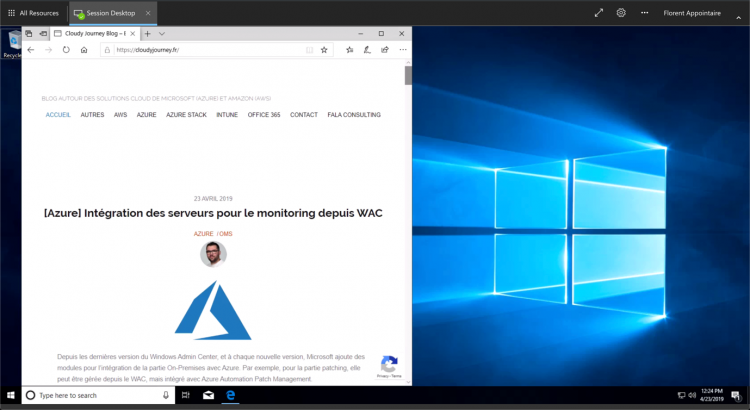Open the volume icon in system tray
750x410 pixels.
click(x=692, y=395)
